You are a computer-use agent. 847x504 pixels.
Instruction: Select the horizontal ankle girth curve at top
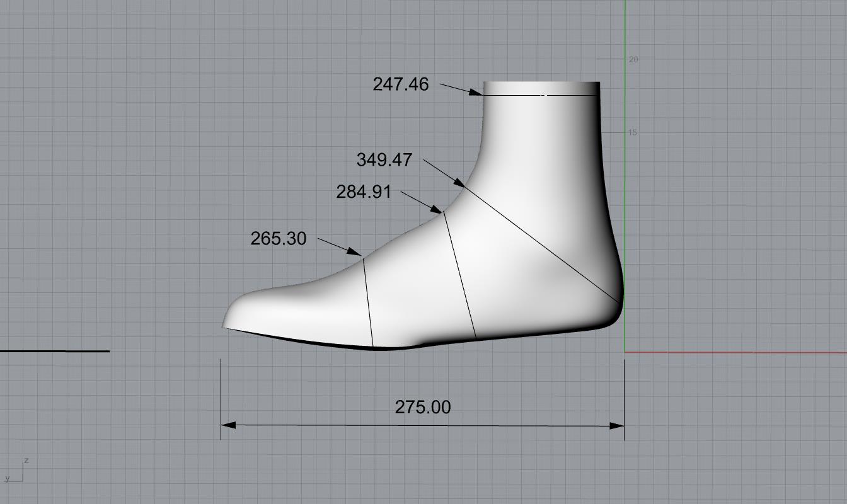(x=541, y=95)
